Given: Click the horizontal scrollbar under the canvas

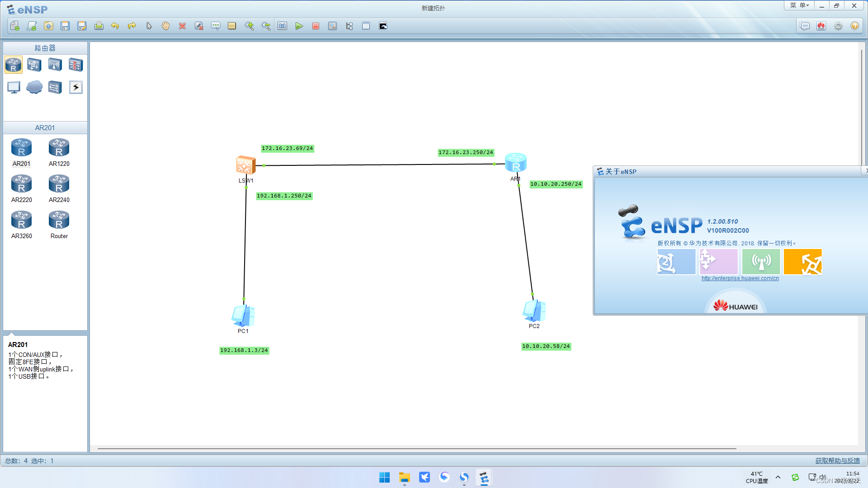Looking at the screenshot, I should pos(416,449).
